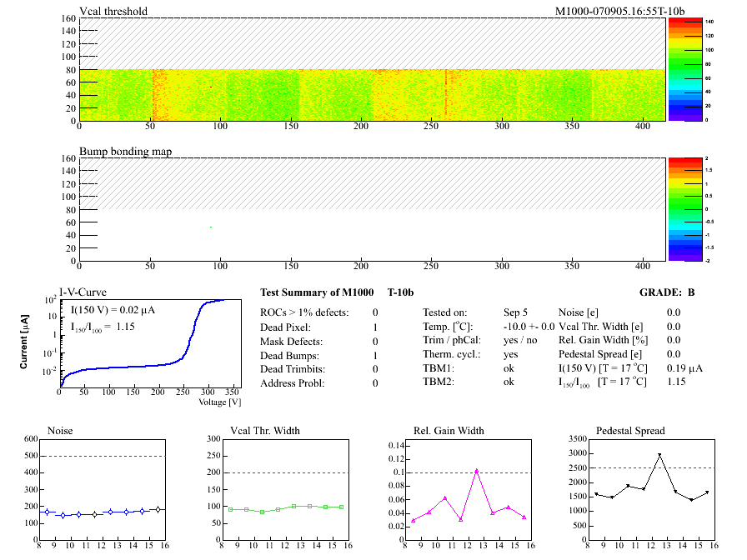Click the Vcal threshold color scale bar
747x560 pixels.
tap(683, 68)
